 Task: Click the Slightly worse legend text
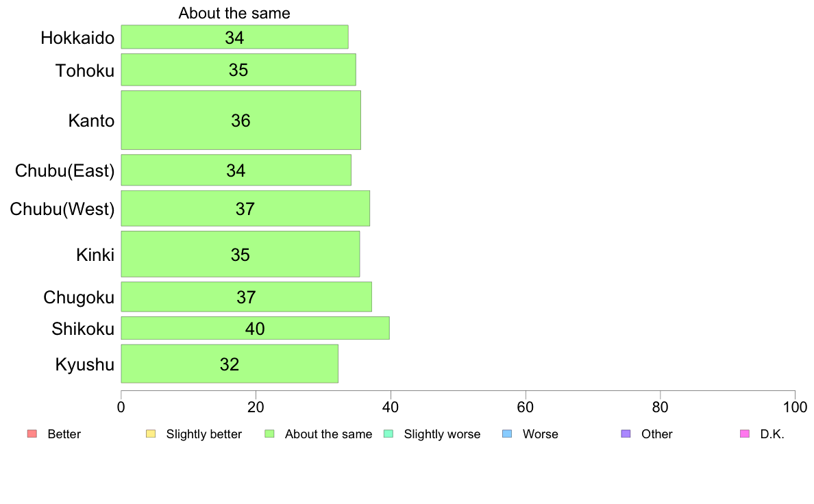coord(443,434)
